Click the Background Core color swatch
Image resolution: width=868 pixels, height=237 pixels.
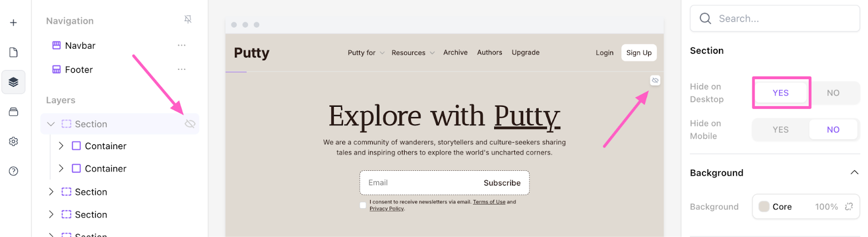point(764,207)
